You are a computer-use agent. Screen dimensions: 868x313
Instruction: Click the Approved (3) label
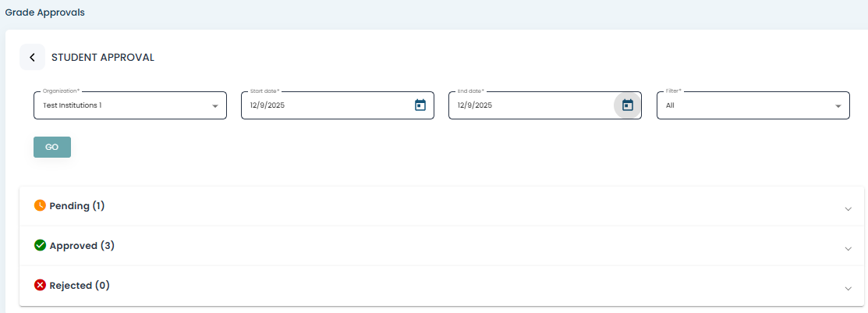[x=82, y=246]
